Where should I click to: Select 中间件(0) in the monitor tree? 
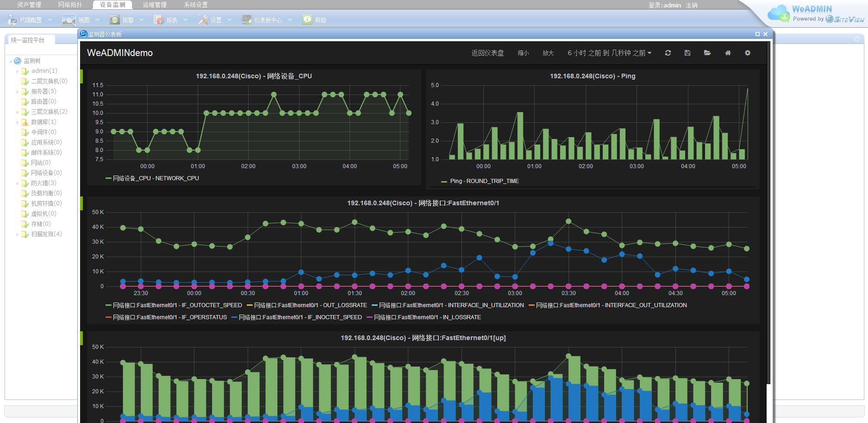tap(44, 132)
